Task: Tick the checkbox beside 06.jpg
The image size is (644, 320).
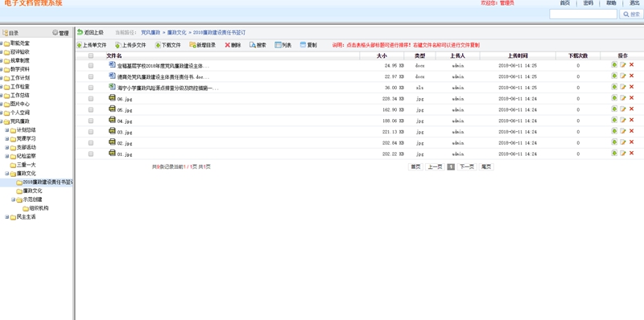Action: [x=91, y=99]
